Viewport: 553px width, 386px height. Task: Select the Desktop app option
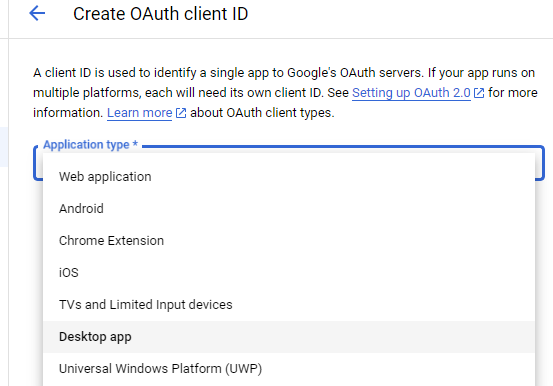point(289,337)
